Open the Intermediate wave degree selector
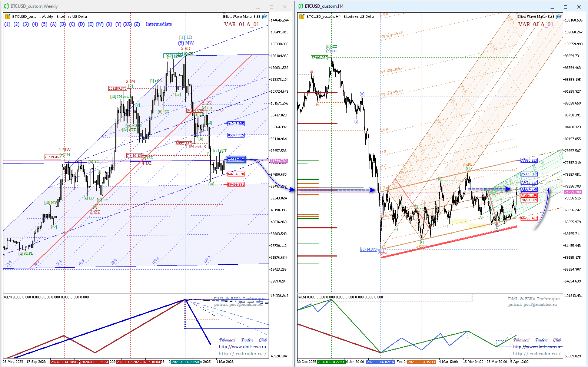Viewport: 588px width, 367px height. [159, 24]
